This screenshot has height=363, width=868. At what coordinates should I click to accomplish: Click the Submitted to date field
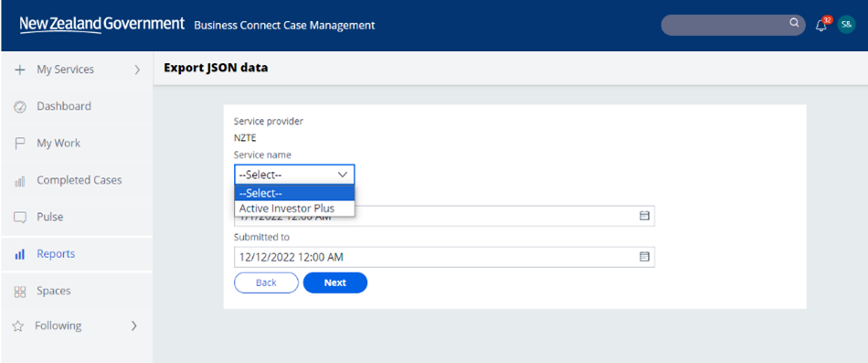[445, 257]
